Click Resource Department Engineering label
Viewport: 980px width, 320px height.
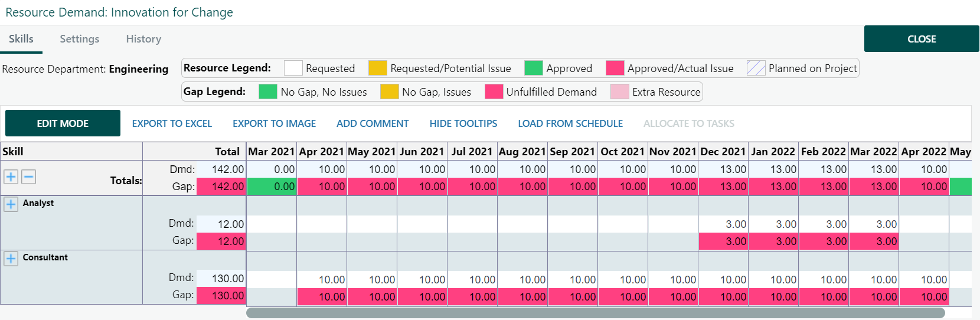click(x=85, y=69)
